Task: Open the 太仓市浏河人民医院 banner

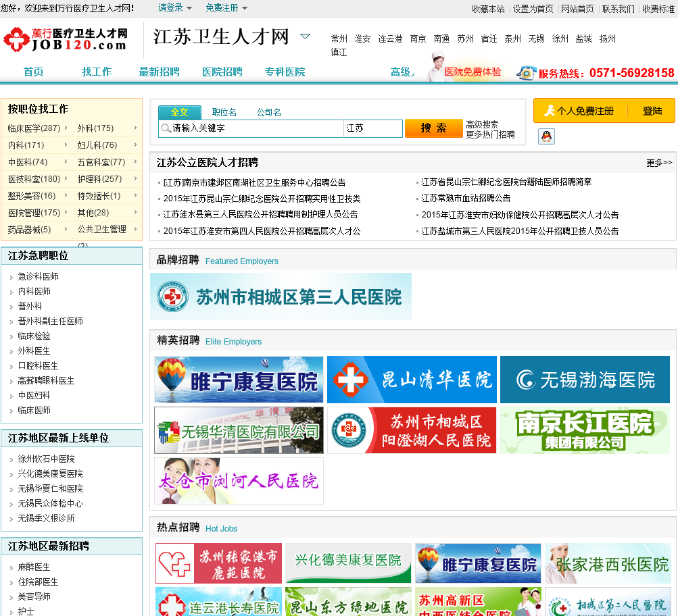Action: [239, 481]
